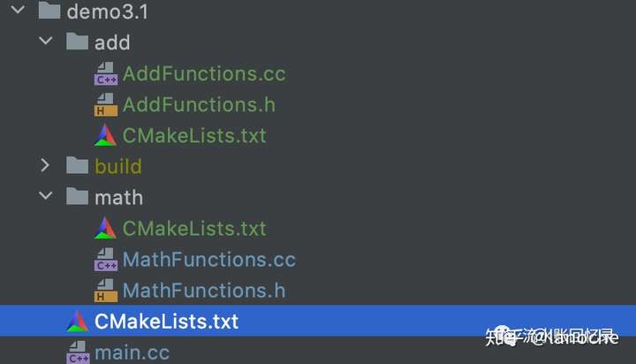Click the header icon beside AddFunctions.h
This screenshot has height=364, width=636.
(x=106, y=105)
